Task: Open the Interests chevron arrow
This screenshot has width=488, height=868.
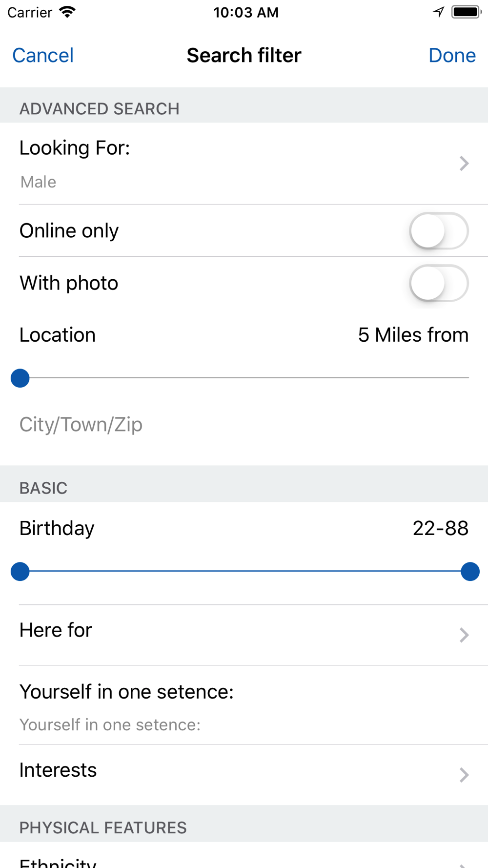Action: [x=464, y=775]
